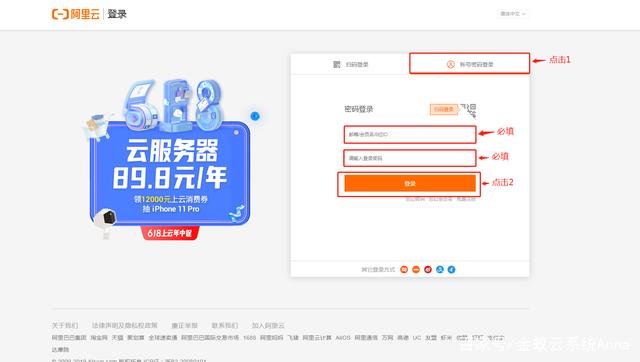Open the 虾米 footer link
This screenshot has width=640, height=362.
(447, 338)
